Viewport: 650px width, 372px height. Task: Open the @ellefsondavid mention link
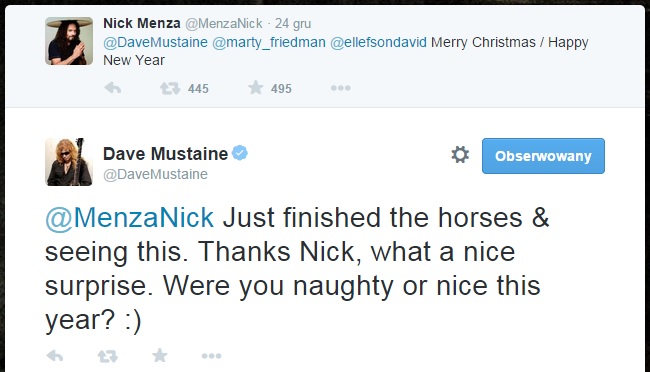pyautogui.click(x=378, y=42)
